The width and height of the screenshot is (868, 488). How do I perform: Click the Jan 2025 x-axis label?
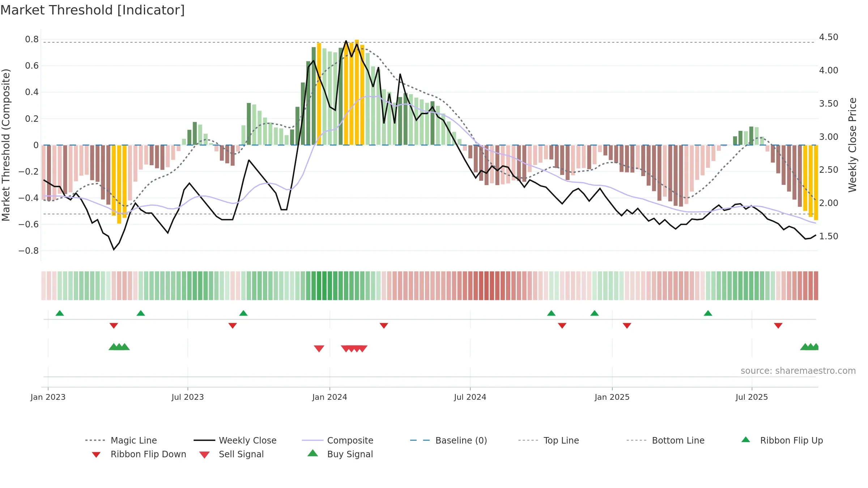click(612, 397)
